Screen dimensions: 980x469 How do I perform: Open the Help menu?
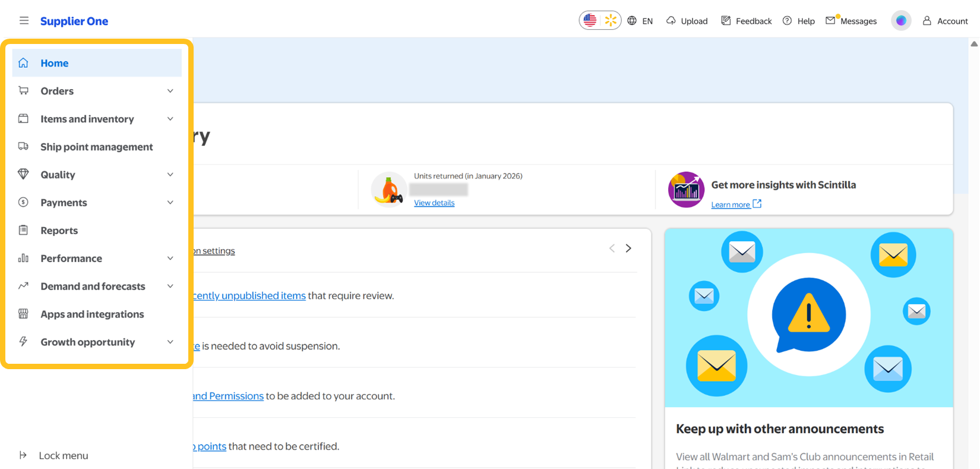(806, 21)
